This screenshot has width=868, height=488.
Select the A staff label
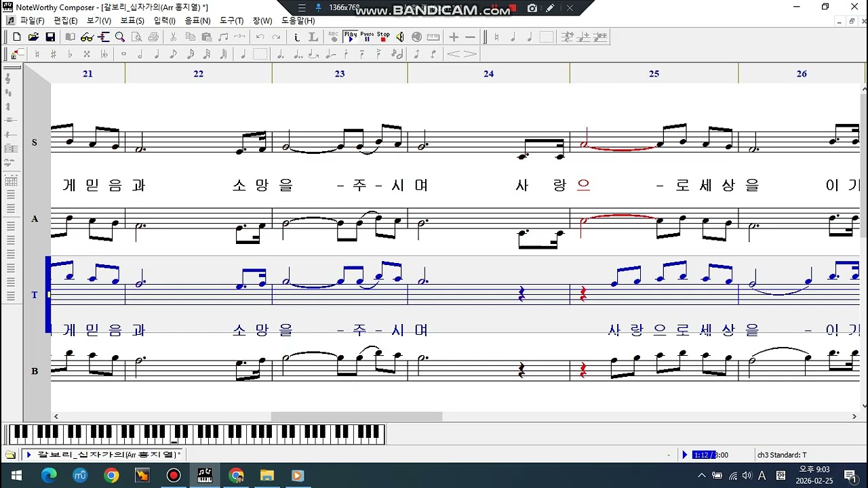(x=35, y=219)
